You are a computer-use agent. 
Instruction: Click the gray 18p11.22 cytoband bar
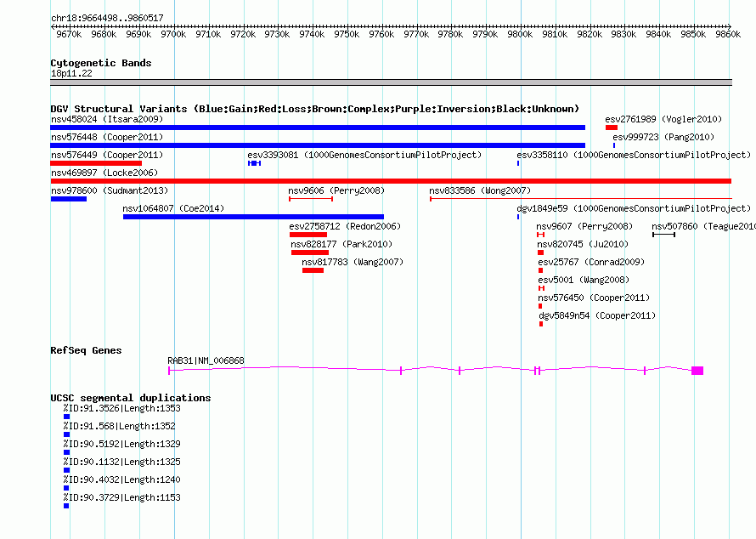391,82
